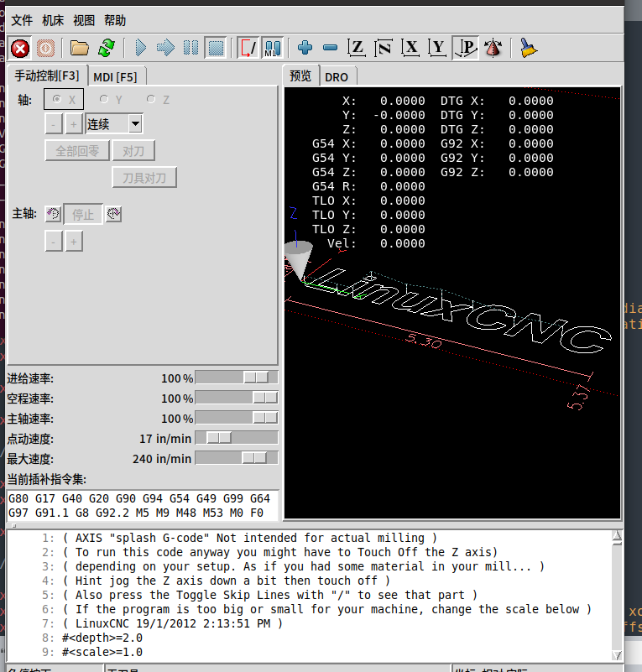Reload the current file with green arrows
The height and width of the screenshot is (672, 642).
point(107,48)
